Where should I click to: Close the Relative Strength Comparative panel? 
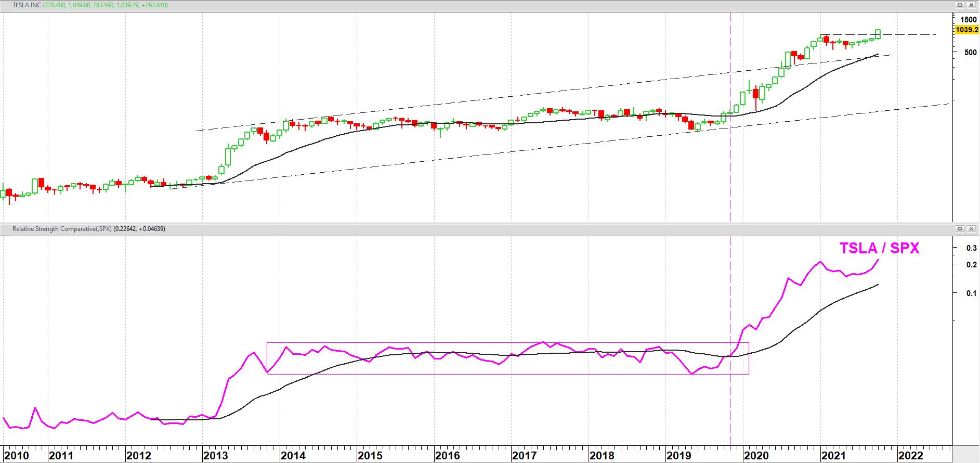[x=971, y=229]
